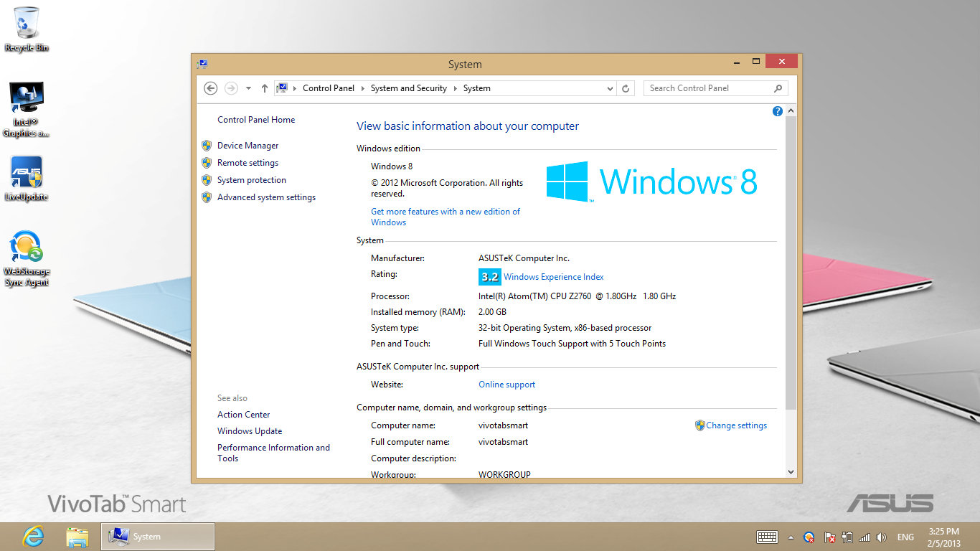The image size is (980, 551).
Task: Refresh the Control Panel address bar
Action: [x=626, y=88]
